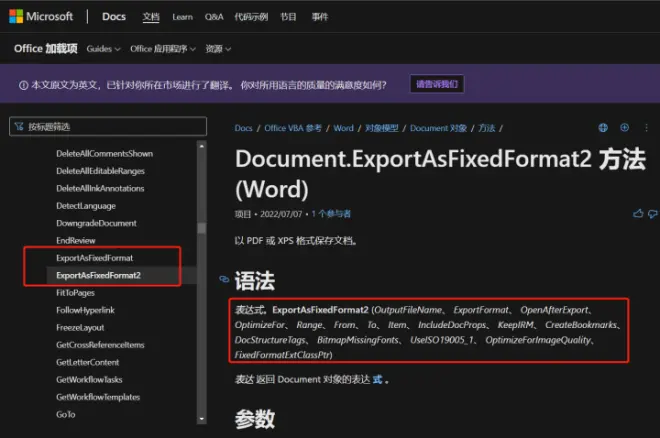Click the anchor link icon beside 语法
Viewport: 660px width, 438px height.
coord(224,279)
